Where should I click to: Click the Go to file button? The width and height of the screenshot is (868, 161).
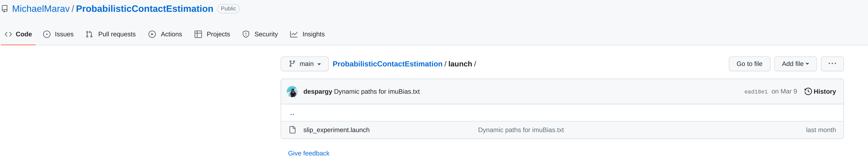pyautogui.click(x=749, y=64)
